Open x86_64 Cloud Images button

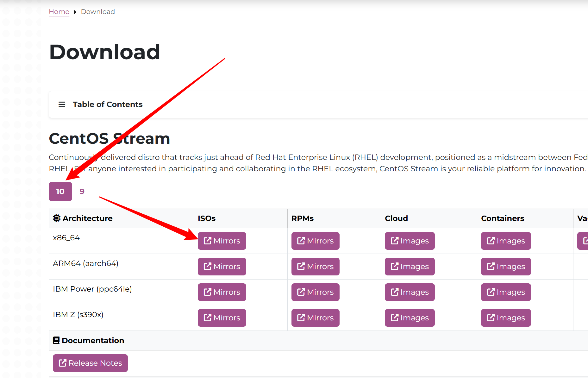410,241
